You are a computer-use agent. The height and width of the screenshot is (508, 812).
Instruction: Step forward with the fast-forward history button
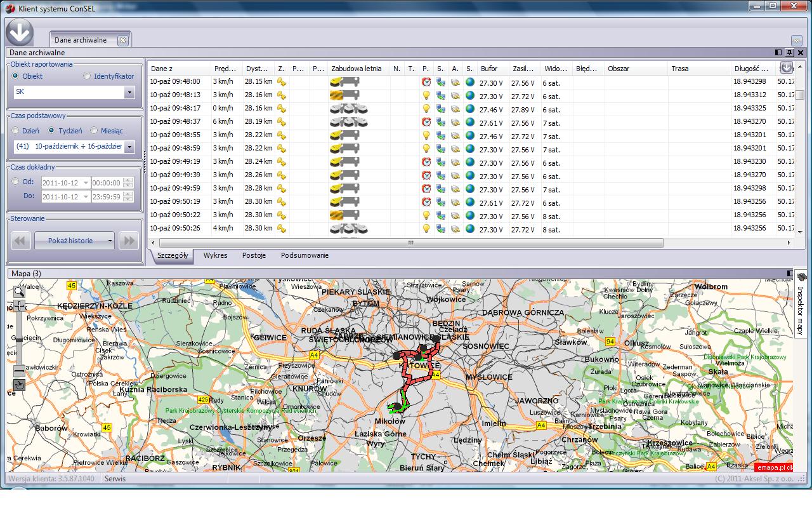click(x=129, y=241)
